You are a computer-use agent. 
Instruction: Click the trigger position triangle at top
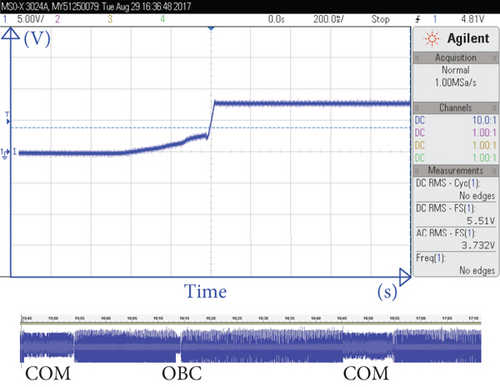211,29
